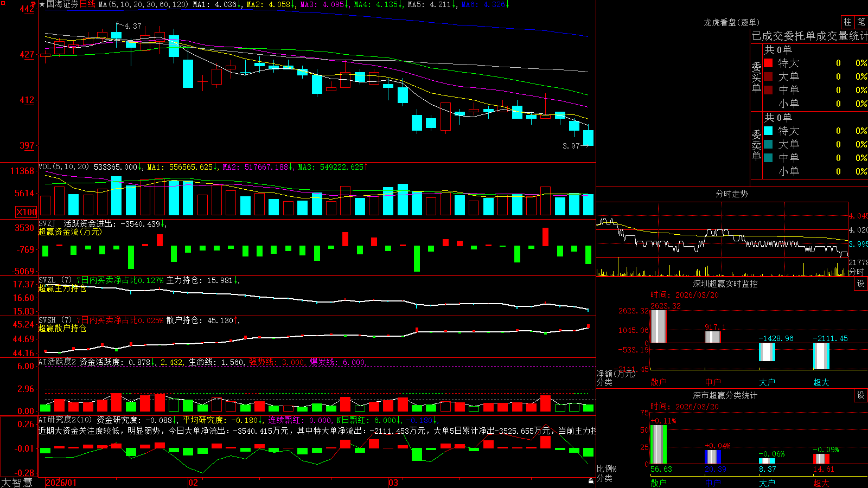Image resolution: width=868 pixels, height=488 pixels.
Task: Click MA2: 4.058 value
Action: [x=271, y=4]
